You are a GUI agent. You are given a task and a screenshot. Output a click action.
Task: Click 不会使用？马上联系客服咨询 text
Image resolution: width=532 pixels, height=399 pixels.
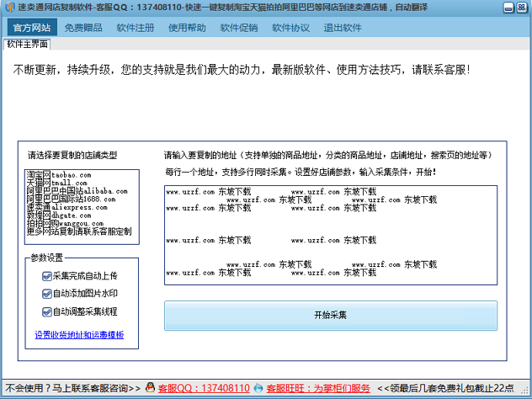(x=72, y=388)
